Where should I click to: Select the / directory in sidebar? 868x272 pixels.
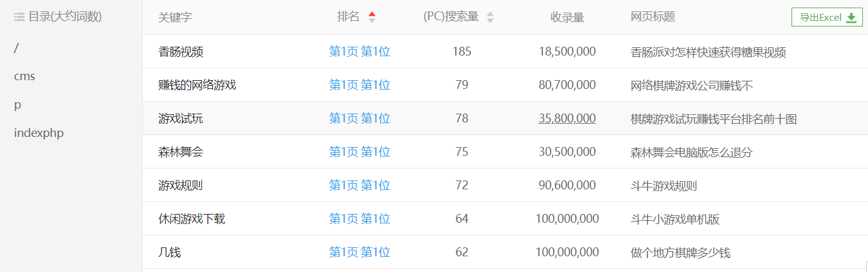click(16, 48)
